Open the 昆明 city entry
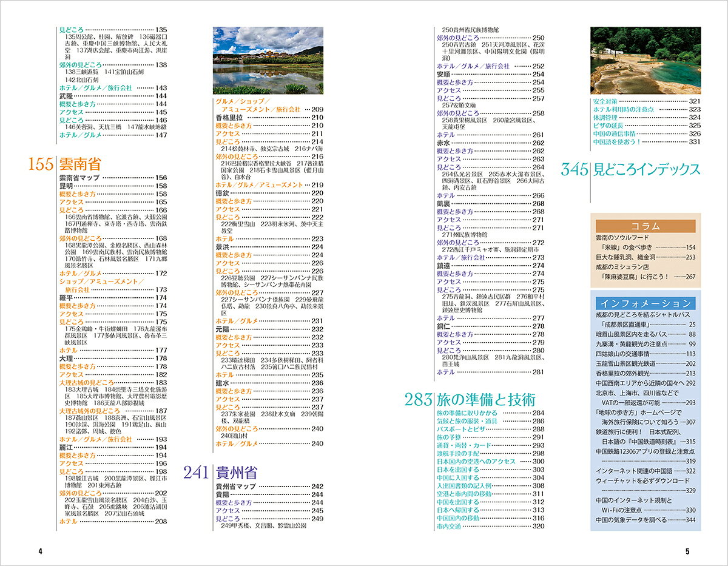The width and height of the screenshot is (728, 566). pos(113,186)
